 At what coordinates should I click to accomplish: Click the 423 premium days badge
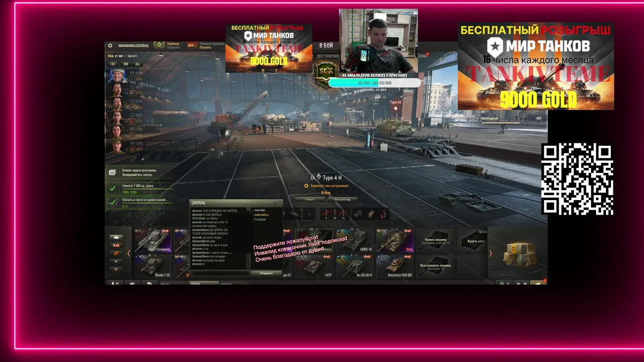191,45
